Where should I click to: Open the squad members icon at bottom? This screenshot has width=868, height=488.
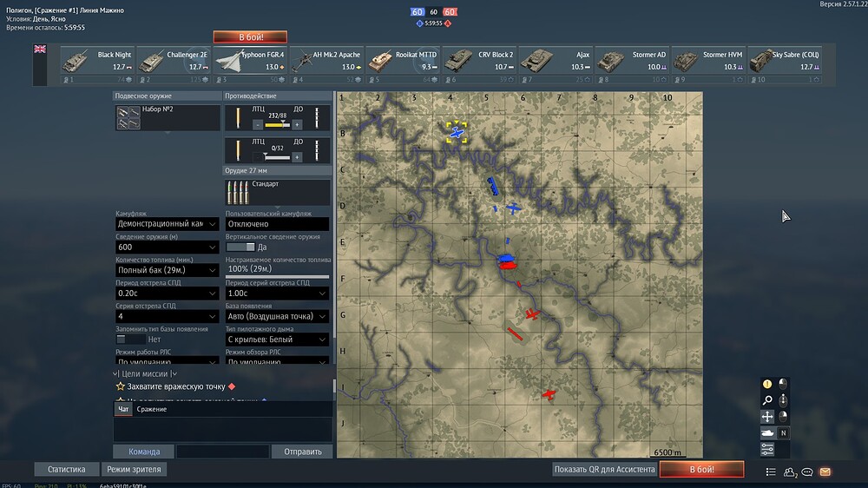click(790, 472)
